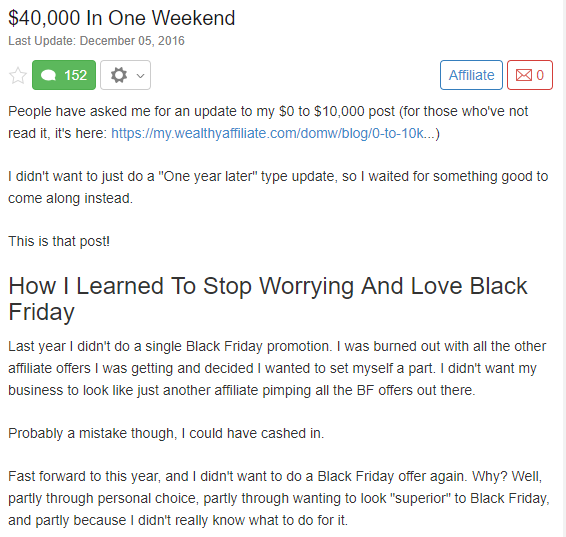
Task: Click the red envelope message icon
Action: [523, 75]
